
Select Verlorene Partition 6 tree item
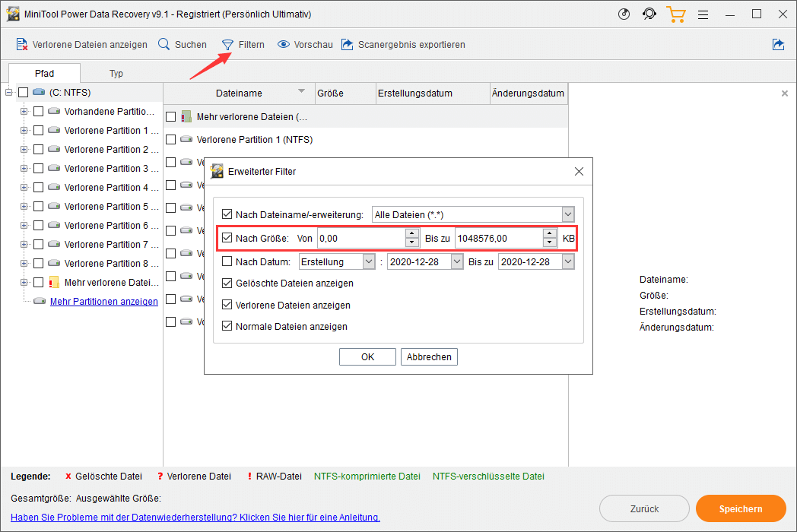[x=111, y=226]
